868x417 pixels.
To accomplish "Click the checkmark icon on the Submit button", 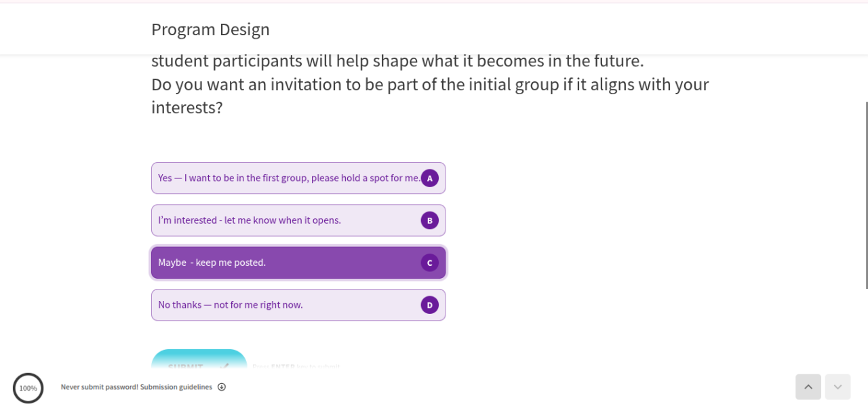I will coord(224,366).
